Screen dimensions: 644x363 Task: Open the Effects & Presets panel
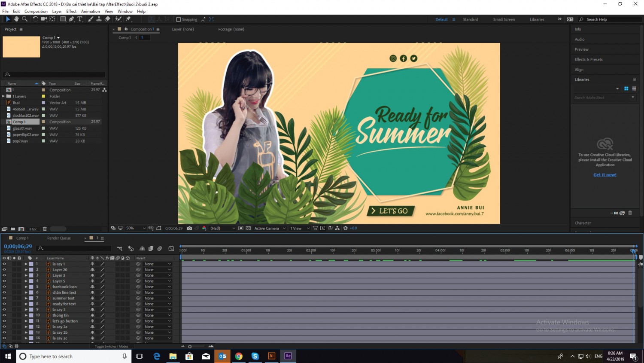pyautogui.click(x=589, y=59)
